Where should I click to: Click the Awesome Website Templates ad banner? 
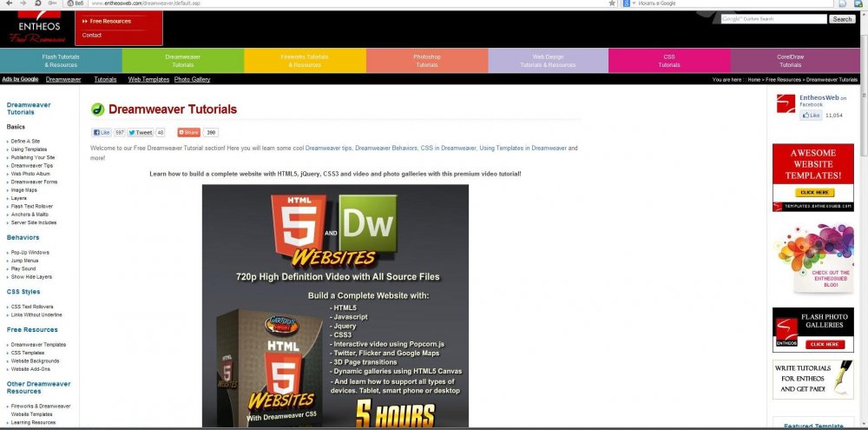(x=813, y=178)
